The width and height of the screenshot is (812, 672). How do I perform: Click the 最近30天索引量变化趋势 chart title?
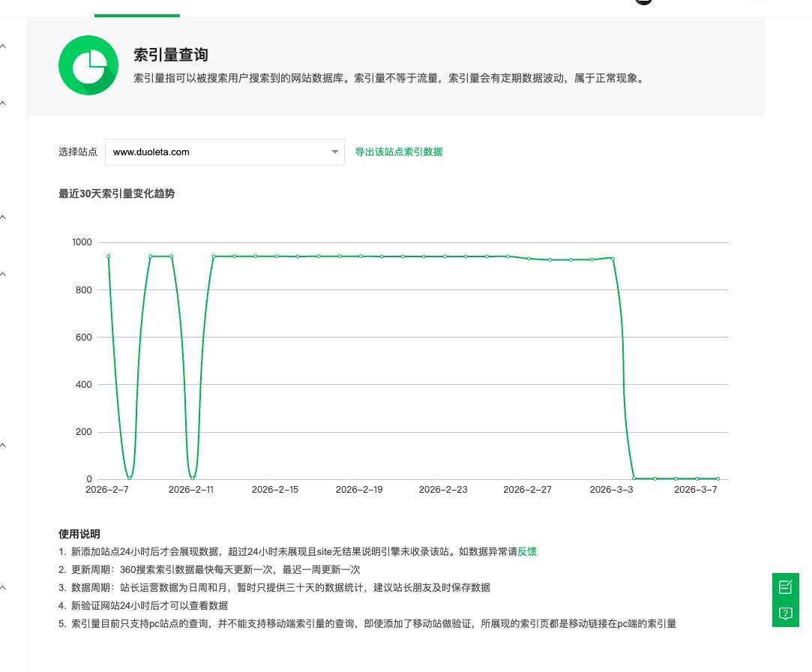click(116, 193)
